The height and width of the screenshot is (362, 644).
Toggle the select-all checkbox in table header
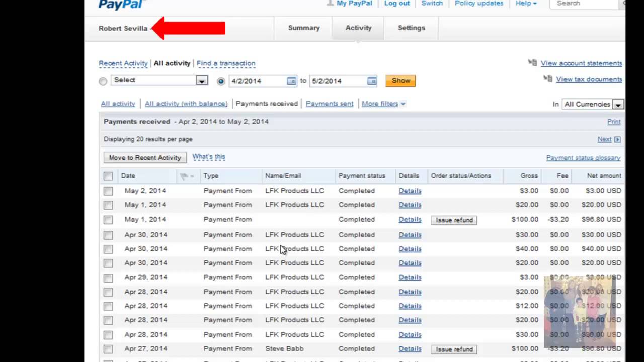tap(108, 176)
